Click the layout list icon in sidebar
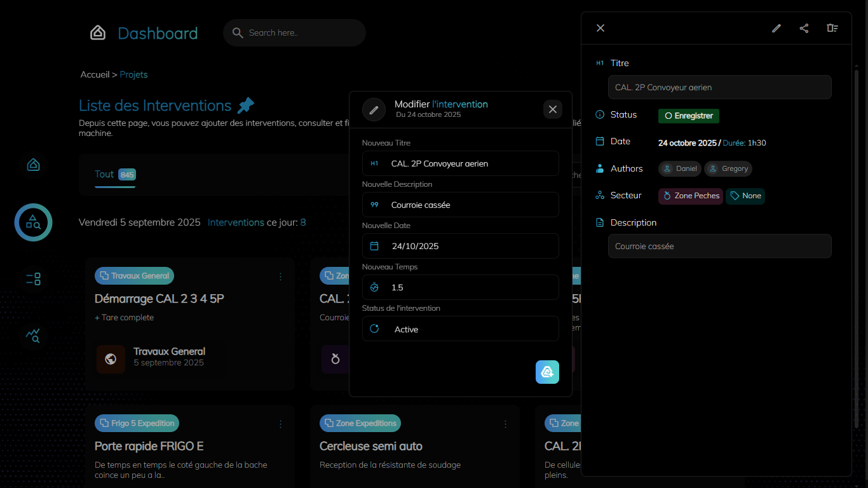 point(33,278)
